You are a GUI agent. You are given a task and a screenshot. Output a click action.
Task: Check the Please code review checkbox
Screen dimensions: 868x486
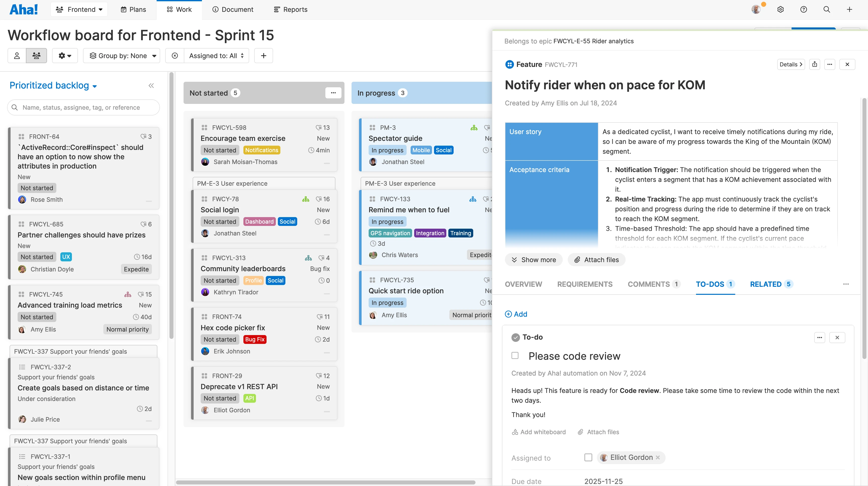point(514,355)
